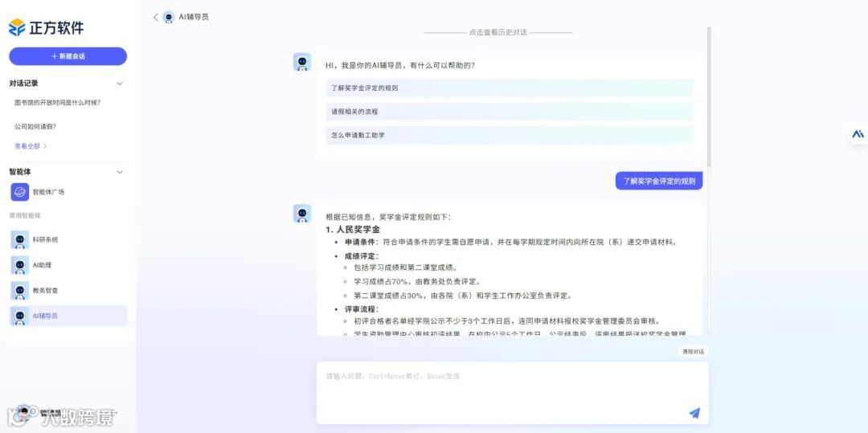Select 科研系统 robot icon
This screenshot has height=433, width=868.
(x=20, y=240)
